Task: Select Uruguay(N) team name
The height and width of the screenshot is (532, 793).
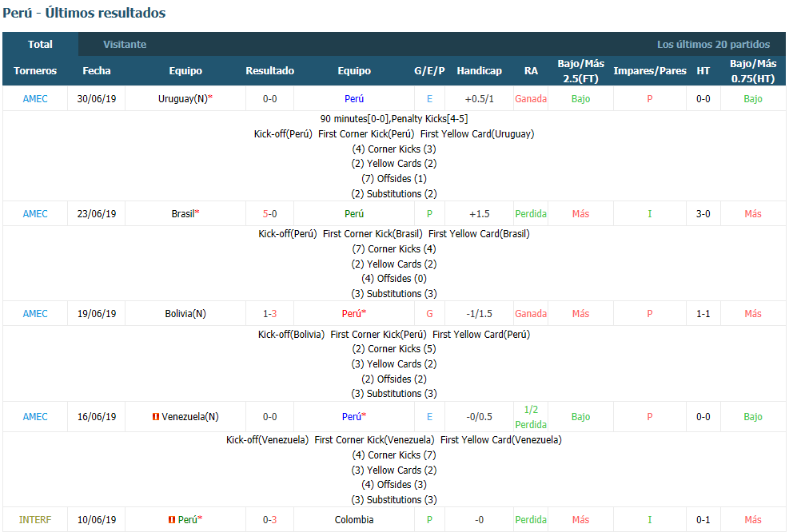Action: coord(183,99)
